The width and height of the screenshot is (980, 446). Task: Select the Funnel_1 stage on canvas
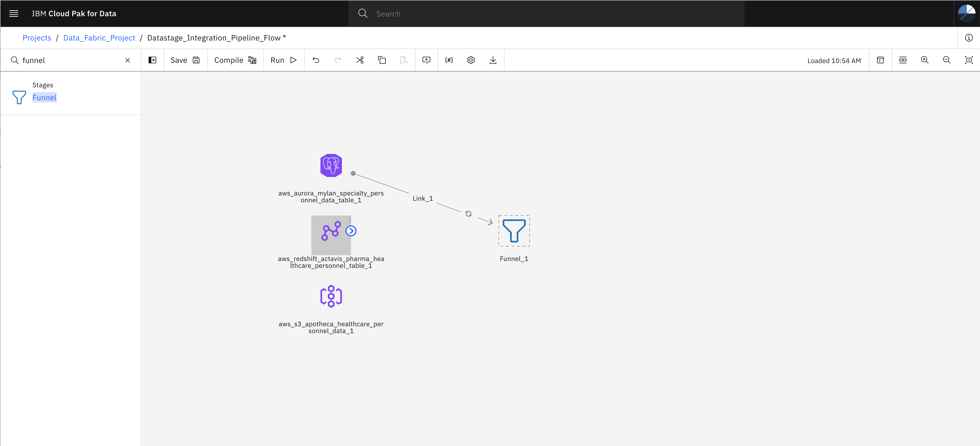(514, 231)
